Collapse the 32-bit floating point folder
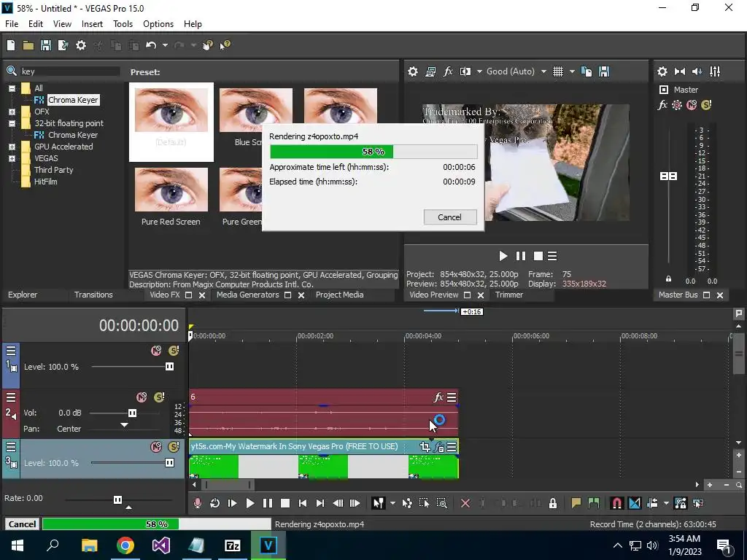 [12, 123]
